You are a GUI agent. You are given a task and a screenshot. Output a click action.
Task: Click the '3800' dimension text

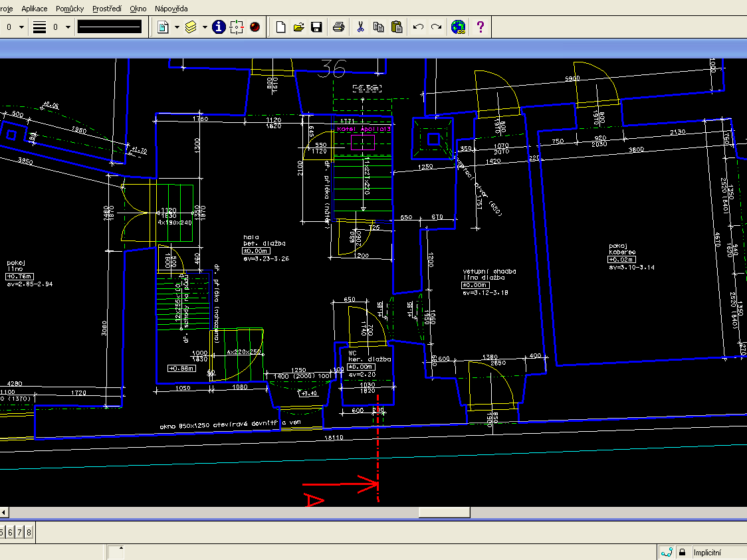point(637,149)
